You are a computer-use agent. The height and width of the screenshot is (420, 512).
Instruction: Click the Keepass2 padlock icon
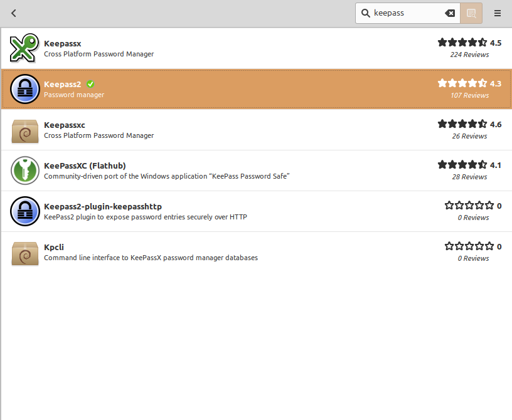point(25,89)
